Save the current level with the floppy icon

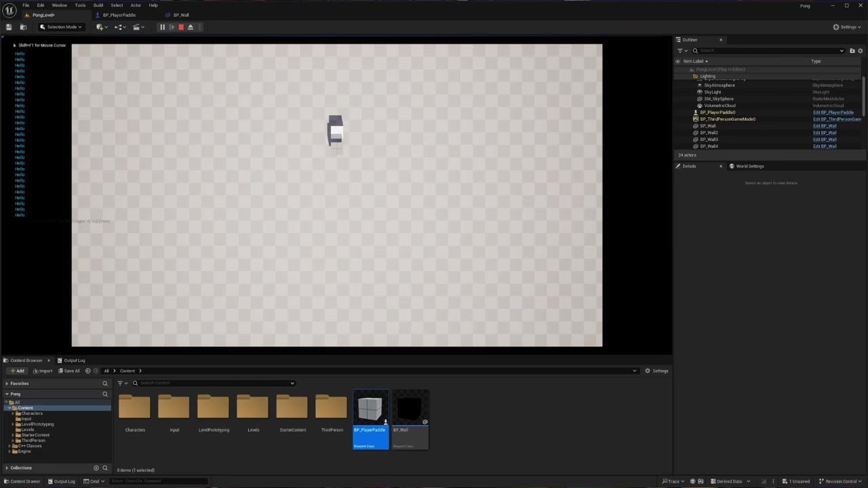coord(9,27)
